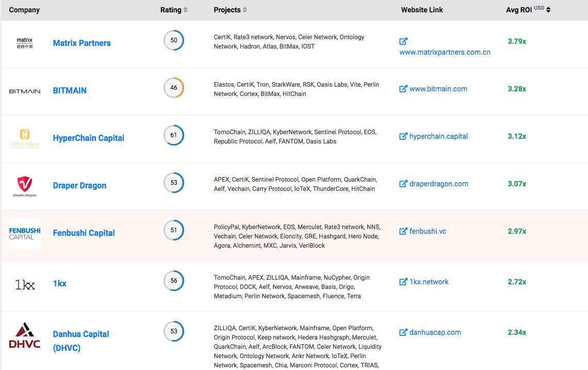Open the BITMAIN company page
The height and width of the screenshot is (370, 588).
(x=70, y=90)
